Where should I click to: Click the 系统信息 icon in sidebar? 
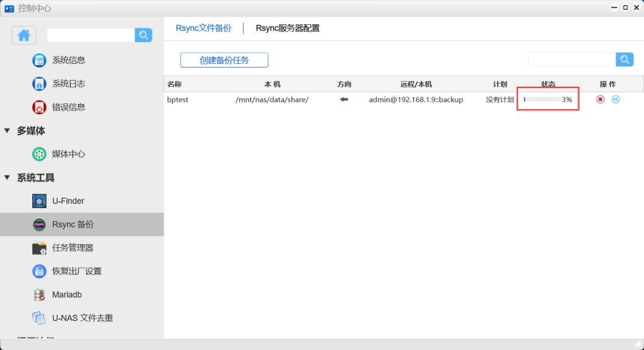click(x=39, y=60)
